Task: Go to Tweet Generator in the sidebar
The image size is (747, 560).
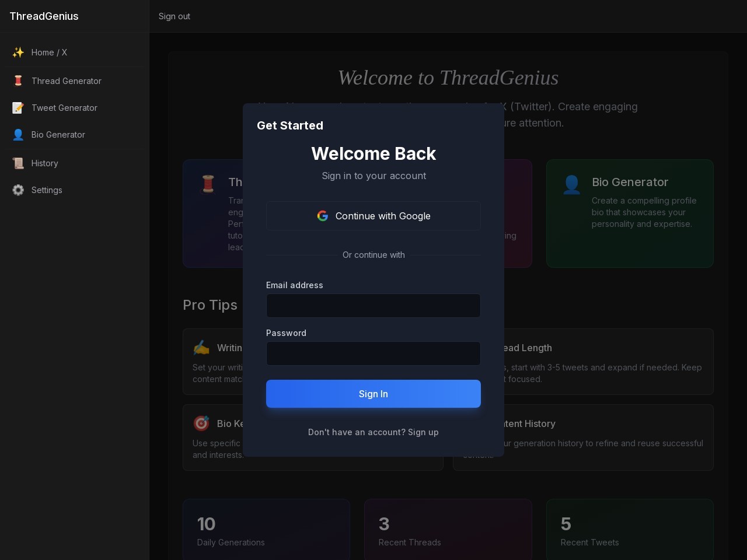Action: 75,108
